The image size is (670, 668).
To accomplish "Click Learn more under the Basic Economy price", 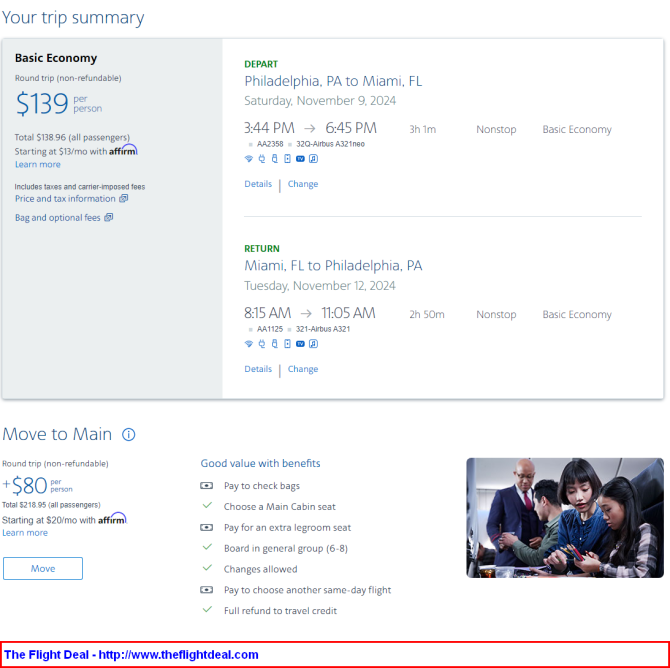I will 38,165.
